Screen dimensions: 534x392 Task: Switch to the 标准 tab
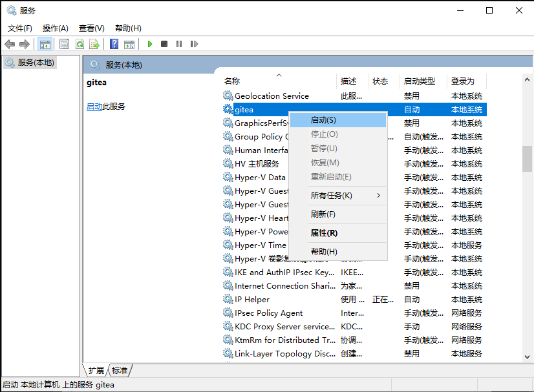tap(120, 370)
